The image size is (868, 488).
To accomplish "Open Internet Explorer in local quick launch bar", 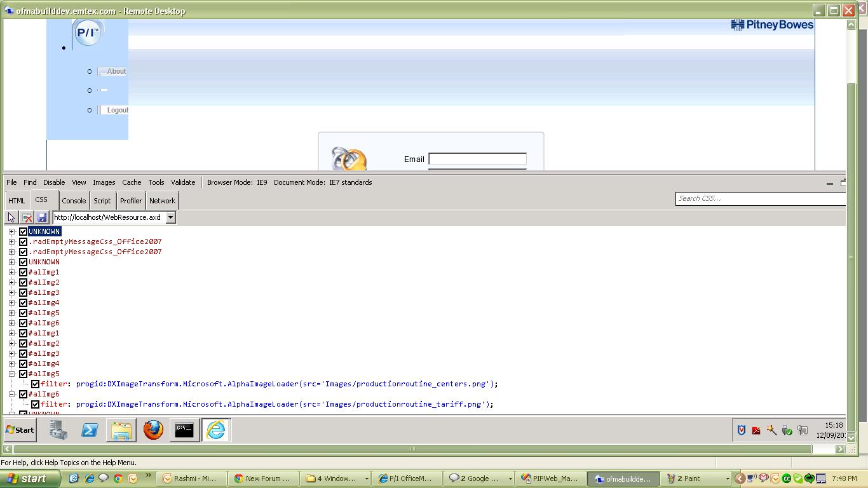I will point(89,478).
